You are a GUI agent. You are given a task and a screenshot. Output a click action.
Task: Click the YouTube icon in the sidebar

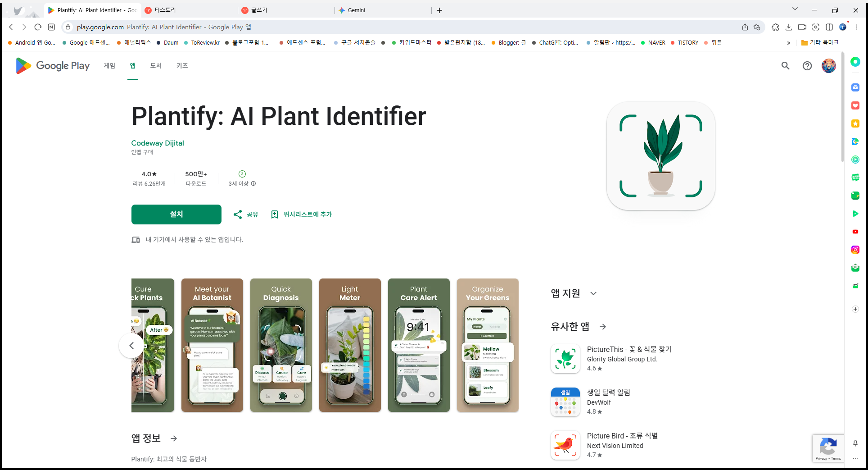pos(855,232)
